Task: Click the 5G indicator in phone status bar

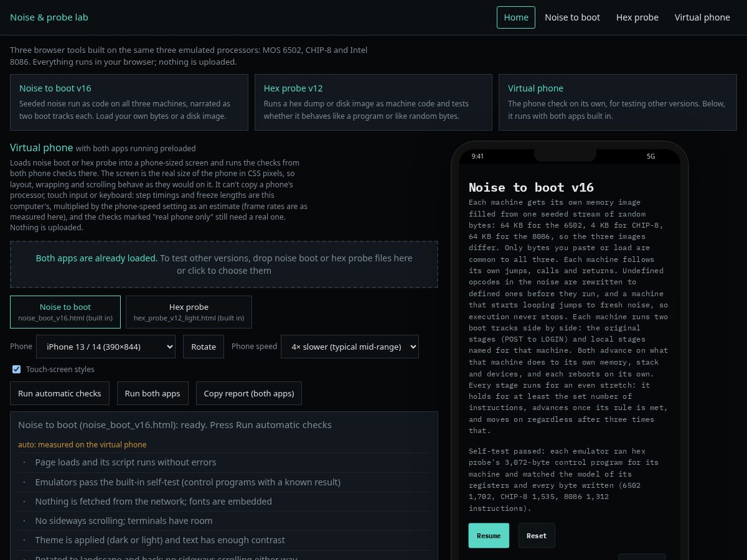Action: [651, 156]
